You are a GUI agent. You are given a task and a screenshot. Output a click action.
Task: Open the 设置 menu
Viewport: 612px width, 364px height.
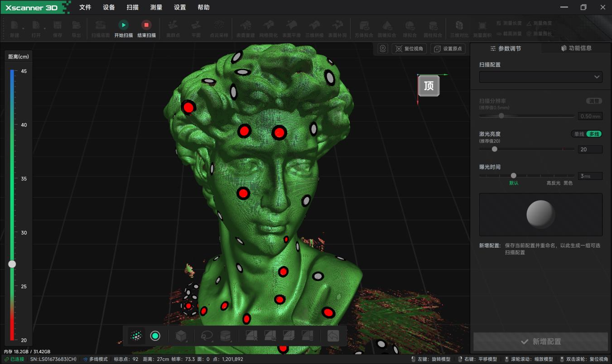(180, 7)
